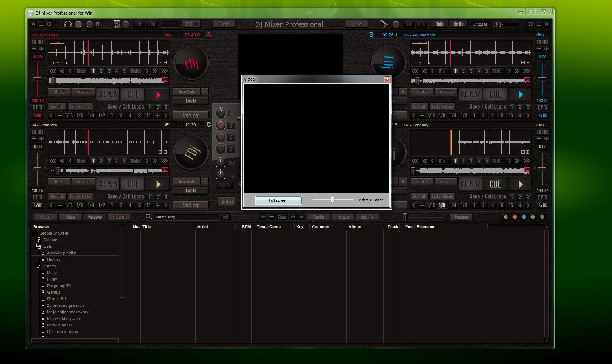Switch to the Audio browser tab
612x364 pixels.
pyautogui.click(x=46, y=217)
